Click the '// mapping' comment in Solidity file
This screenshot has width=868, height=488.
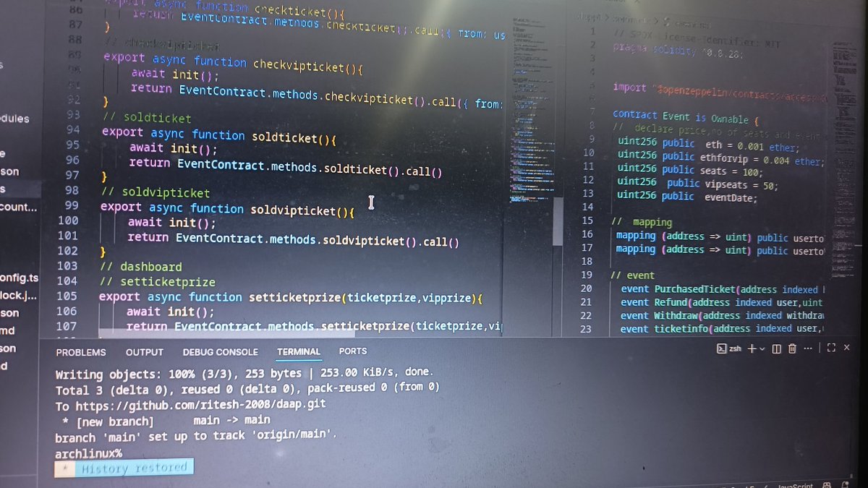click(x=642, y=222)
